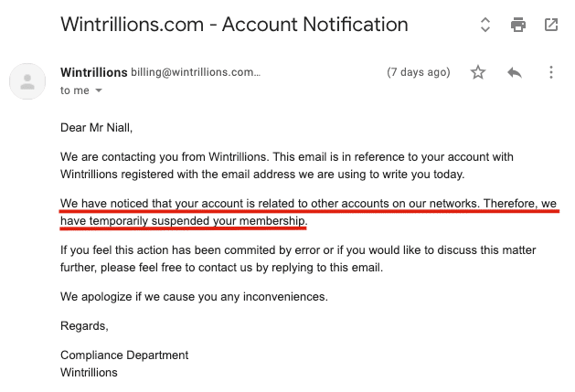Click the 'Compliance Department' signature line
The image size is (575, 392).
[124, 355]
